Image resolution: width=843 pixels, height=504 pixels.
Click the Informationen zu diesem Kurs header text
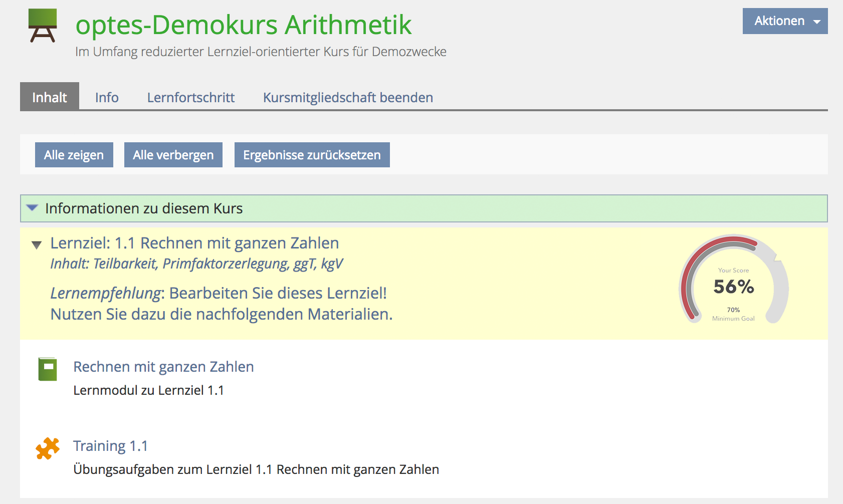point(144,208)
